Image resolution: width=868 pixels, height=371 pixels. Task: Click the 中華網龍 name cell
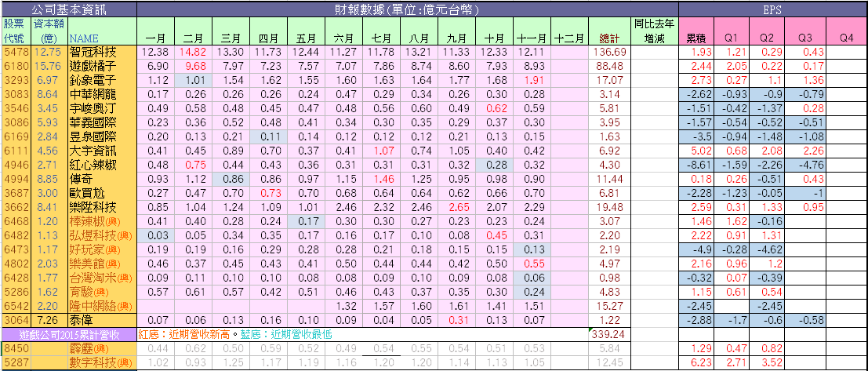click(x=102, y=93)
